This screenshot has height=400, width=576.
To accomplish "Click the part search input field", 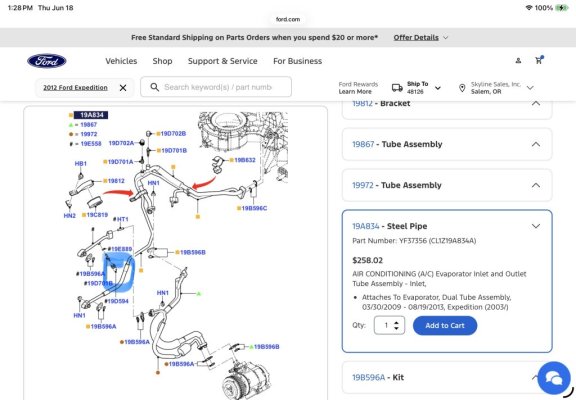I will point(216,87).
